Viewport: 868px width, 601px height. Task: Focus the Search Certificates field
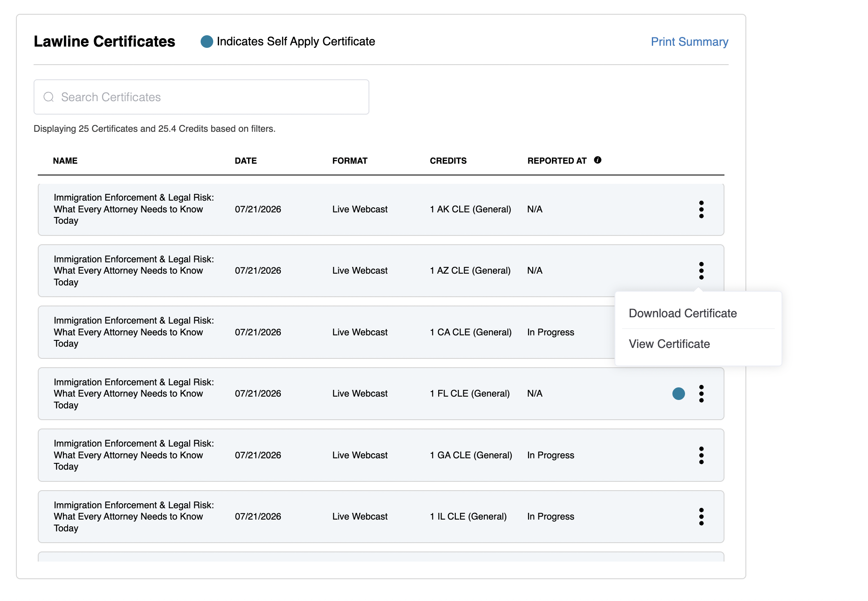(201, 97)
